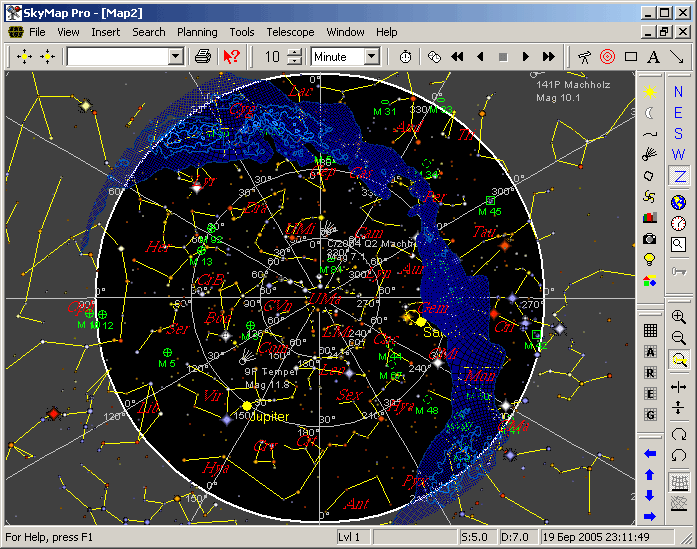Zoom in with plus magnifier

(x=678, y=317)
